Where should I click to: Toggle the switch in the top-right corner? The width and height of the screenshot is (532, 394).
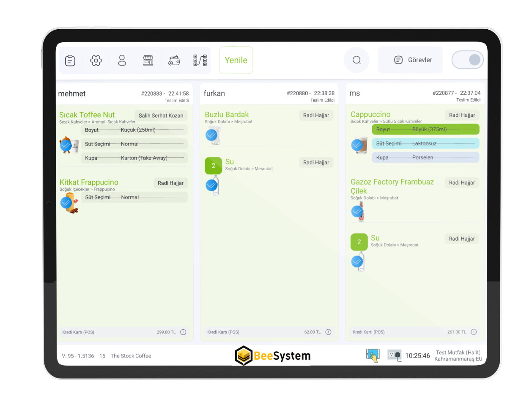pos(467,60)
